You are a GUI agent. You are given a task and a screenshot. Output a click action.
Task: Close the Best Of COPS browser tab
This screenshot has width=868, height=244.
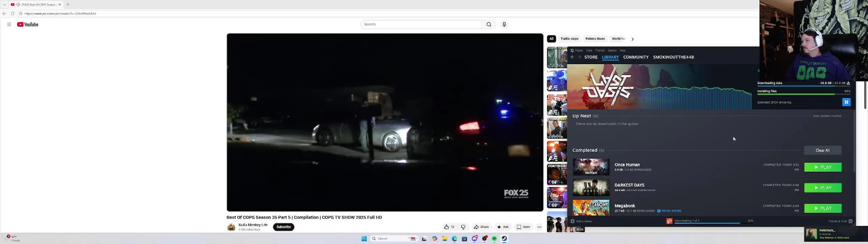(x=60, y=4)
